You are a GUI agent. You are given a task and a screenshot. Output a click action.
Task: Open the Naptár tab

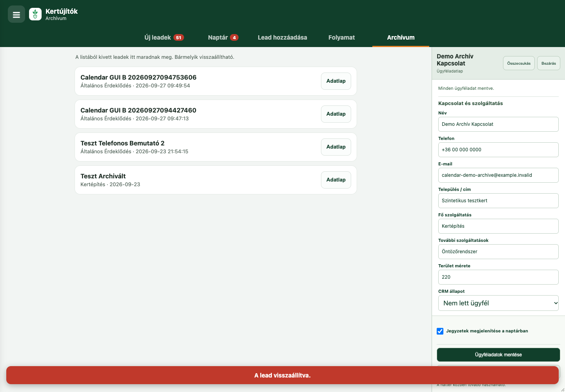223,38
